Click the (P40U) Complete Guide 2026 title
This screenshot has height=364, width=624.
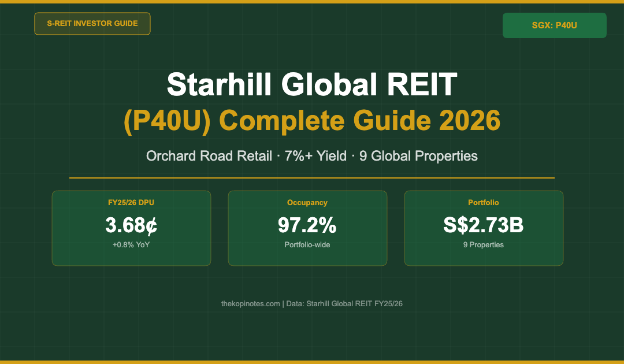point(312,121)
